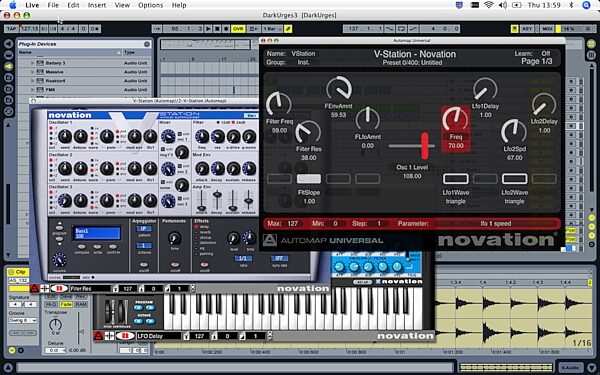Toggle the loop switch in the transport bar
The height and width of the screenshot is (375, 600).
tap(401, 29)
